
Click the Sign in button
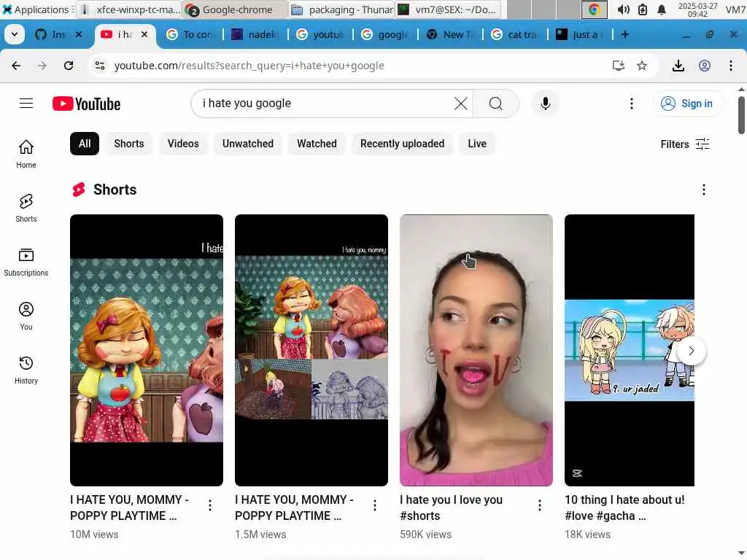[686, 104]
